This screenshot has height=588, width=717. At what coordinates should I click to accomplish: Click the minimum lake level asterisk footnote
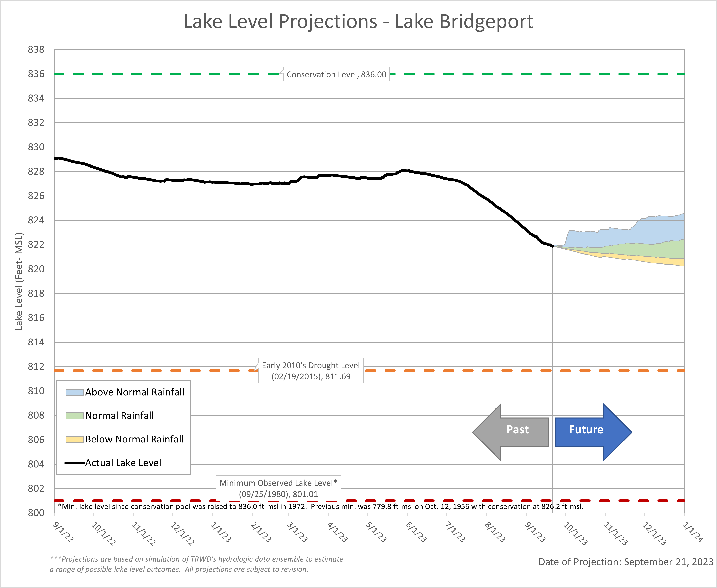[321, 507]
